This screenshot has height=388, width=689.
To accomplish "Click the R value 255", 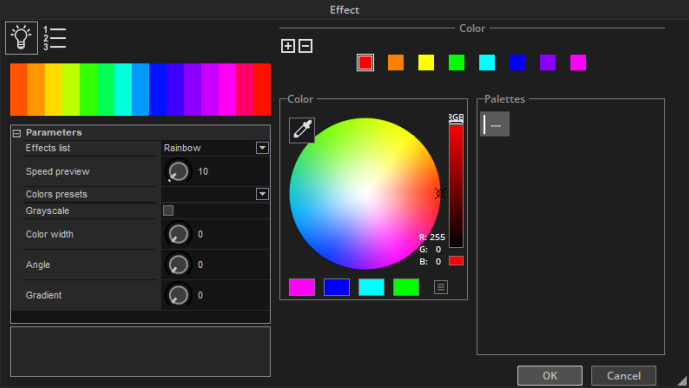I will 437,237.
